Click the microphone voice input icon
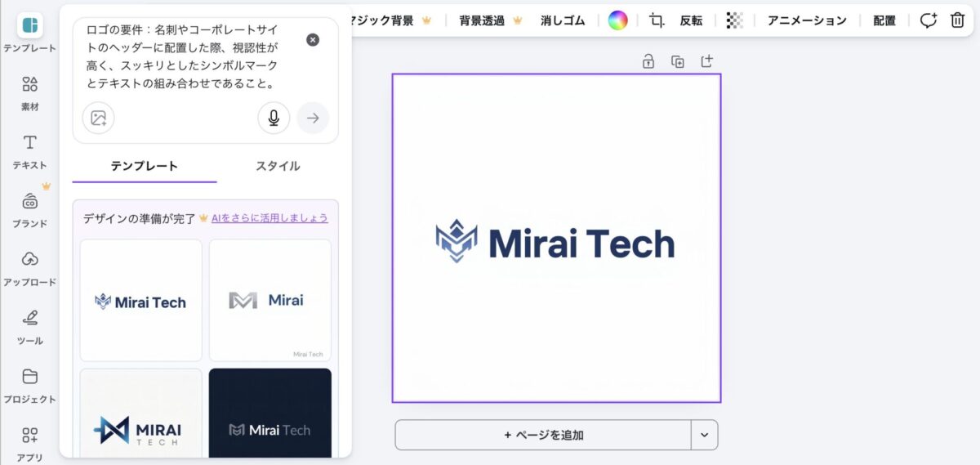Screen dimensions: 980x465 274,118
